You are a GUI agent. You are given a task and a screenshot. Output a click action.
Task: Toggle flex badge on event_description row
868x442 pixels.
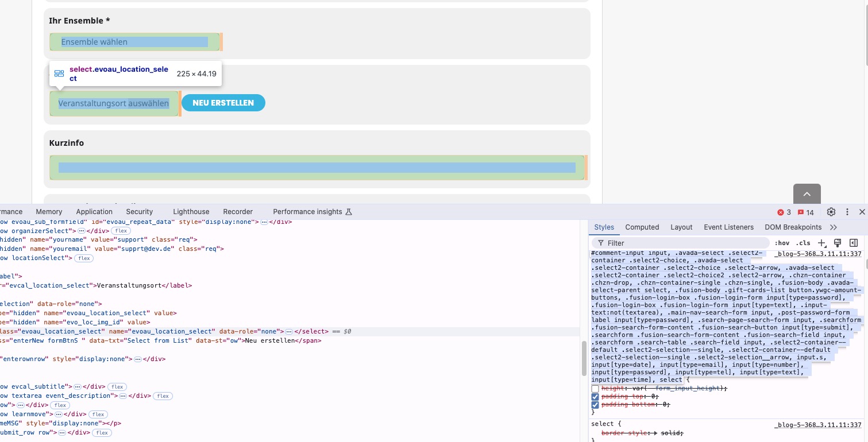(163, 396)
